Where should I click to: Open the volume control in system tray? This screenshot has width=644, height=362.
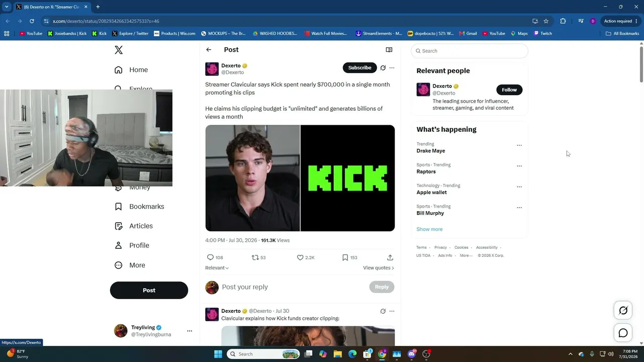coord(610,354)
